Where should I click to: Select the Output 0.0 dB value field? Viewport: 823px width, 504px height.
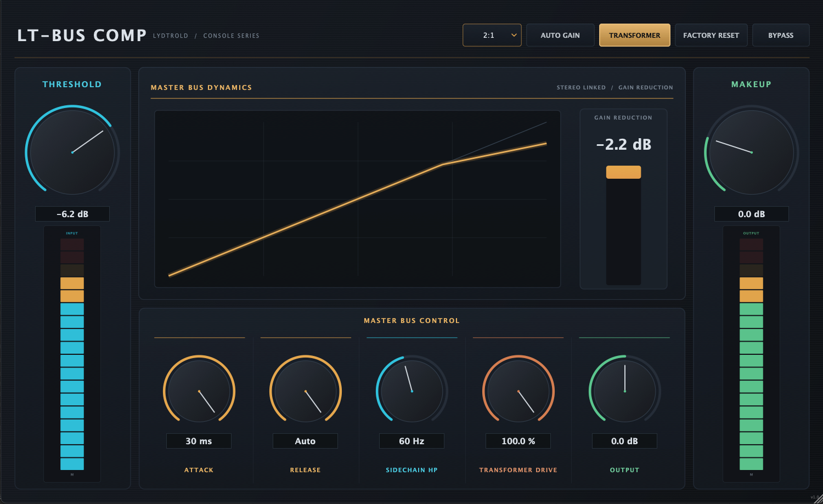coord(624,441)
